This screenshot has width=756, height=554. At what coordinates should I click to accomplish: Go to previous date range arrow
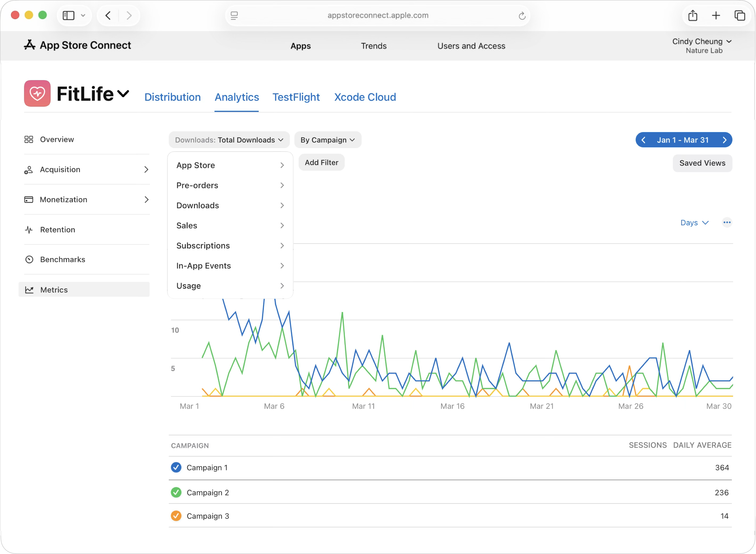pos(643,140)
